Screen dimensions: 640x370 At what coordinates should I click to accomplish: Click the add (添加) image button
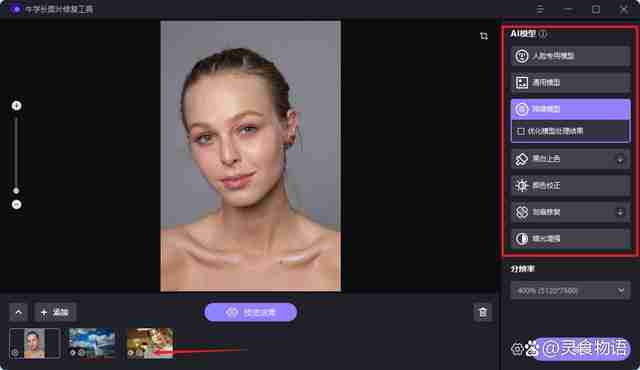pyautogui.click(x=55, y=312)
